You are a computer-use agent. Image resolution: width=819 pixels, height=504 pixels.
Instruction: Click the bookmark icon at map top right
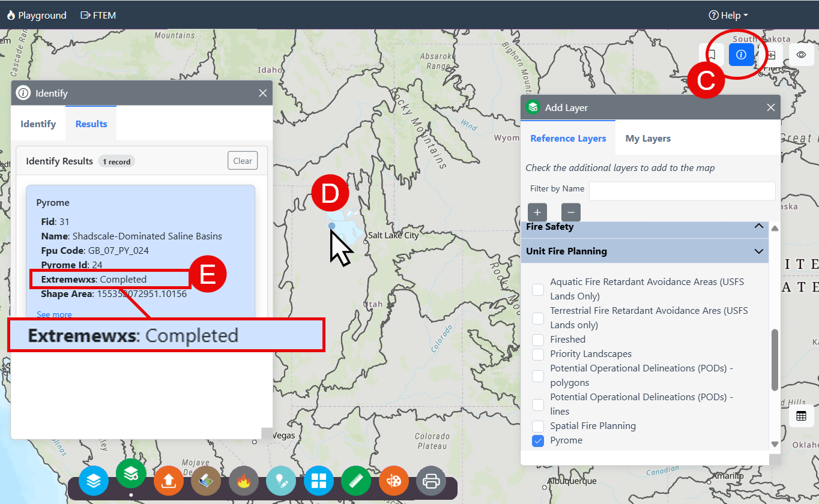pyautogui.click(x=712, y=55)
